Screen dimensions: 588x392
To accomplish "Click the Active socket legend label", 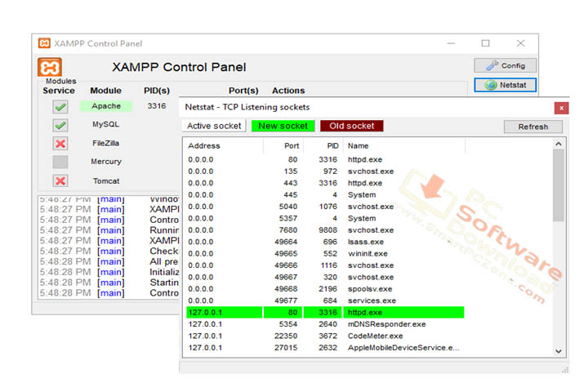I will 214,126.
